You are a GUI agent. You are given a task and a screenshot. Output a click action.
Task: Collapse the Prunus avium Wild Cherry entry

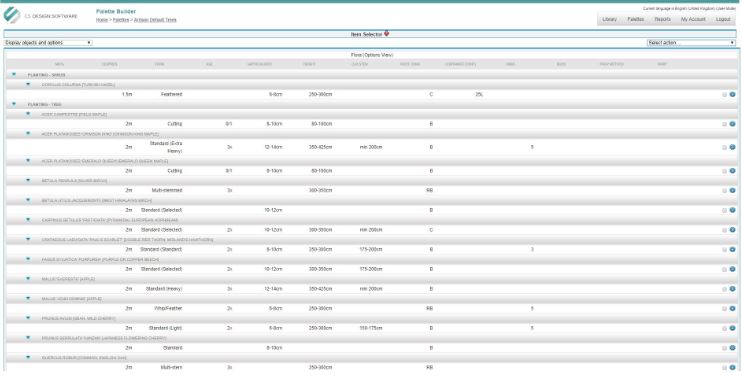(28, 318)
